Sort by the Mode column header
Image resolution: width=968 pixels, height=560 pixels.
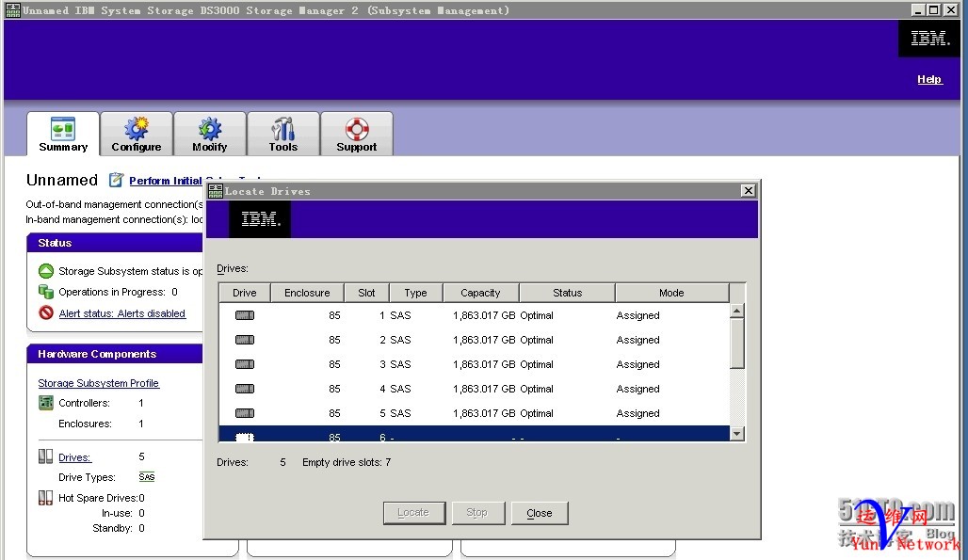pyautogui.click(x=671, y=293)
